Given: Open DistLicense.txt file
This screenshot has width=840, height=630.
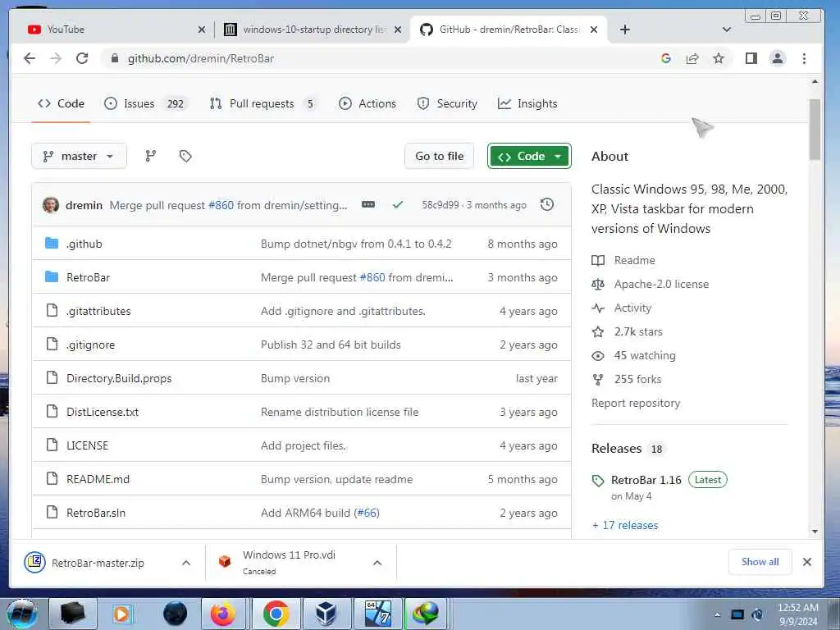Looking at the screenshot, I should click(103, 412).
